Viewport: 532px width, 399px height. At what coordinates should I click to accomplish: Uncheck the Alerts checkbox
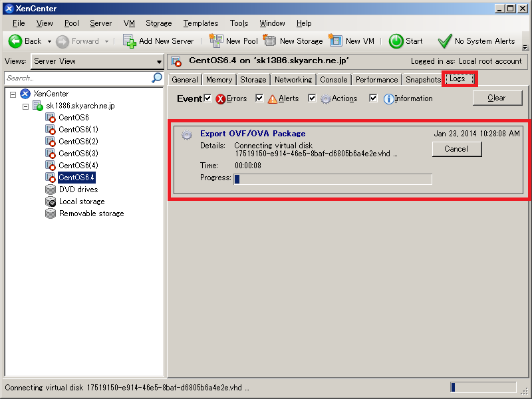coord(259,98)
